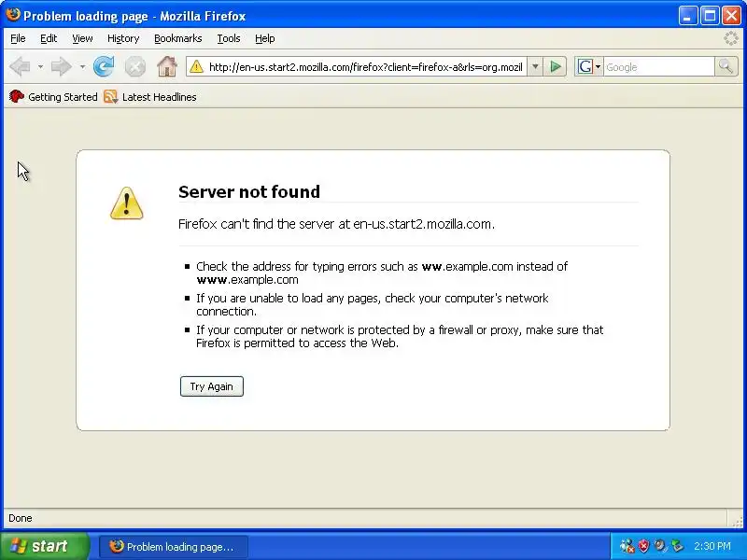747x560 pixels.
Task: Select the Problem loading page taskbar button
Action: [174, 546]
